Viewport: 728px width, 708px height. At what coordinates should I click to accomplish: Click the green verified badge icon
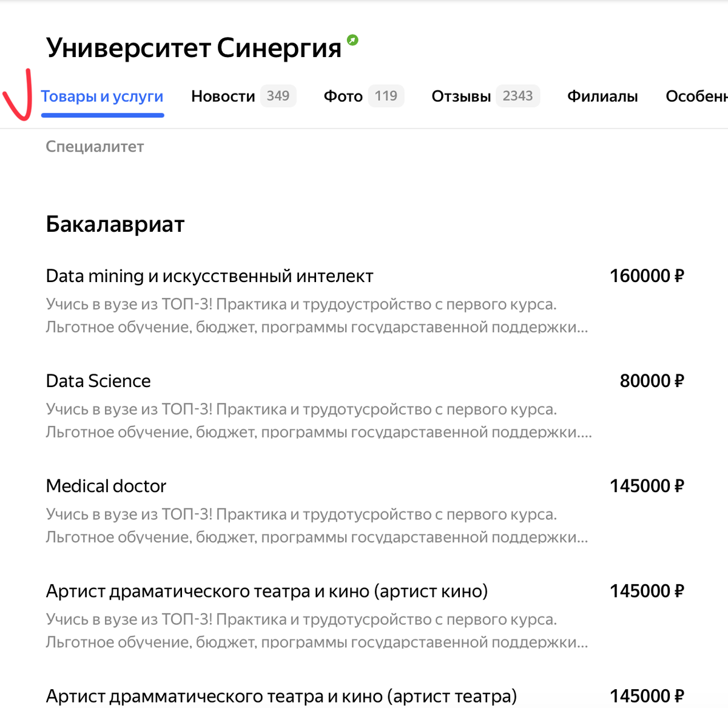click(352, 40)
